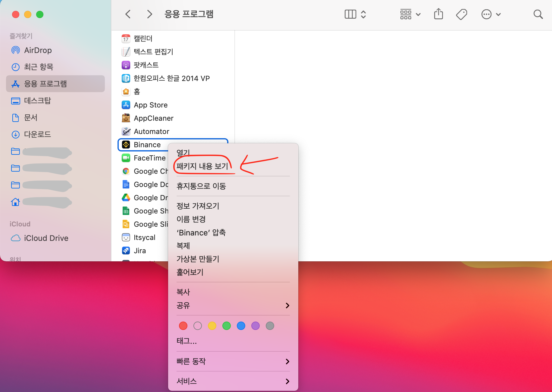Open the group-by grid dropdown
Viewport: 552px width, 392px height.
click(410, 14)
